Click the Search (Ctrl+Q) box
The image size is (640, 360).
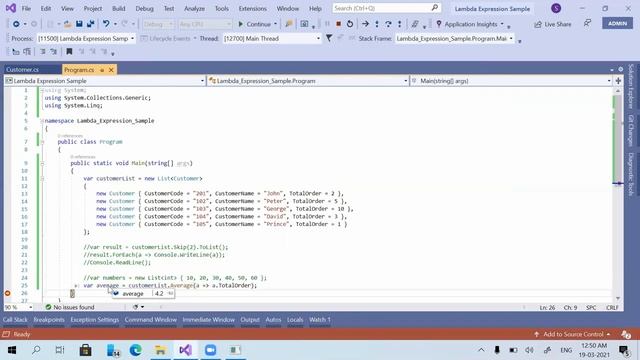pyautogui.click(x=386, y=8)
